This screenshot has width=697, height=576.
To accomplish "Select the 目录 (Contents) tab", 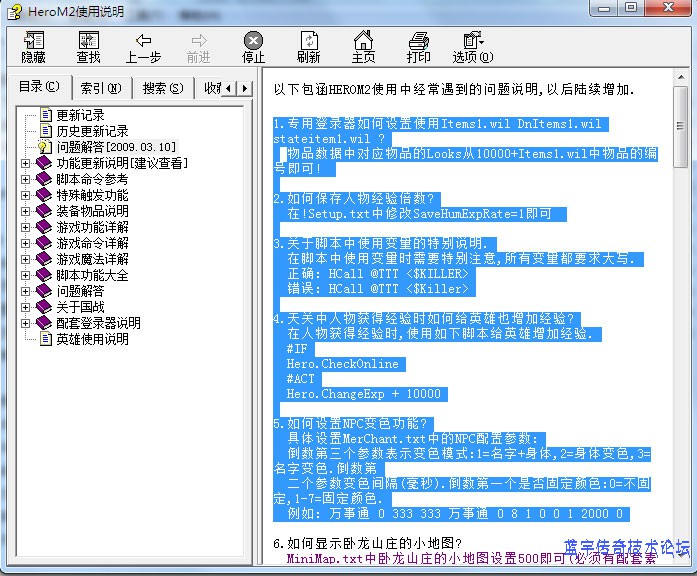I will click(39, 87).
